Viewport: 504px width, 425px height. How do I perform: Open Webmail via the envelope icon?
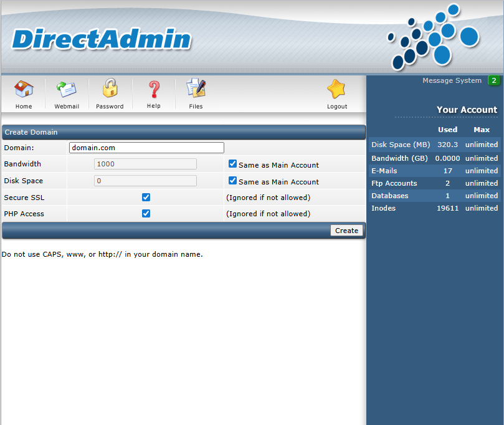click(67, 89)
